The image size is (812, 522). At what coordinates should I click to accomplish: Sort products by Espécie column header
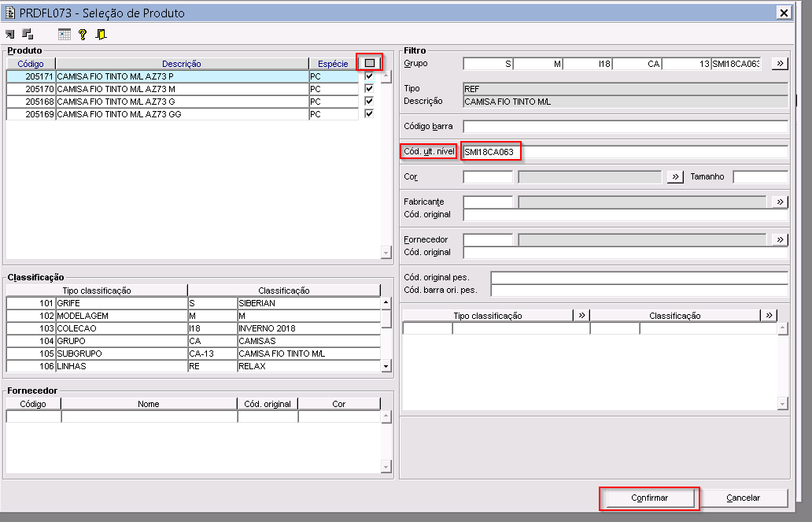(333, 63)
